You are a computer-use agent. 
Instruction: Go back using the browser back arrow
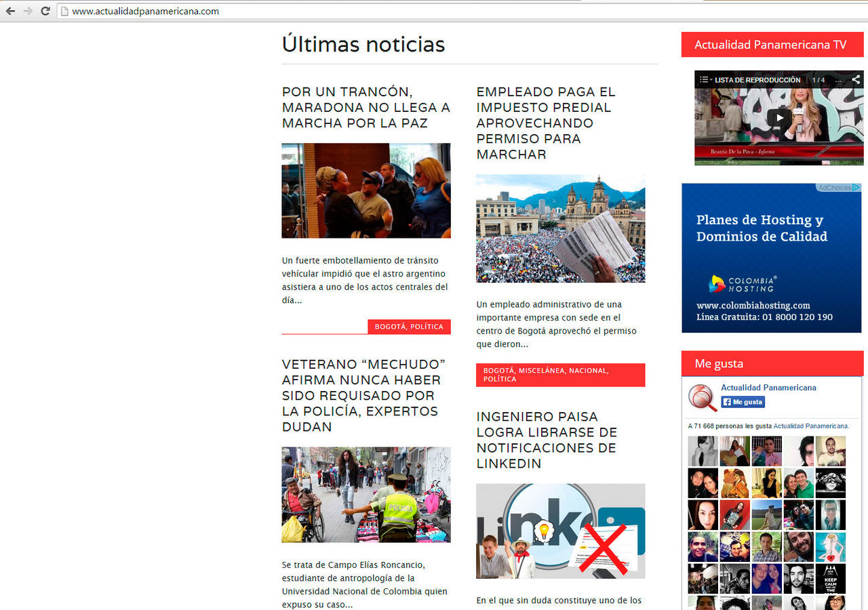10,11
